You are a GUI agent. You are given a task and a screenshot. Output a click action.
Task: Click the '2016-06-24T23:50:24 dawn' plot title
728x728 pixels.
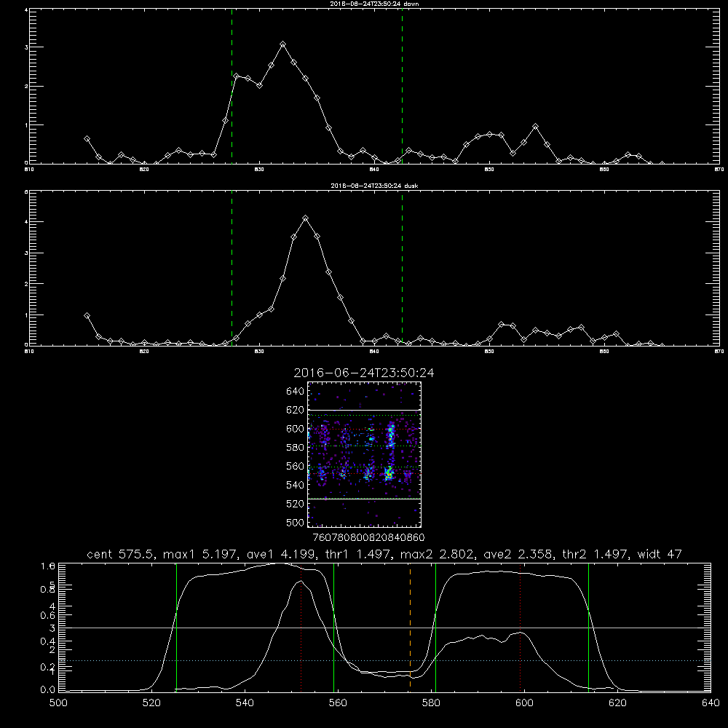pos(374,4)
